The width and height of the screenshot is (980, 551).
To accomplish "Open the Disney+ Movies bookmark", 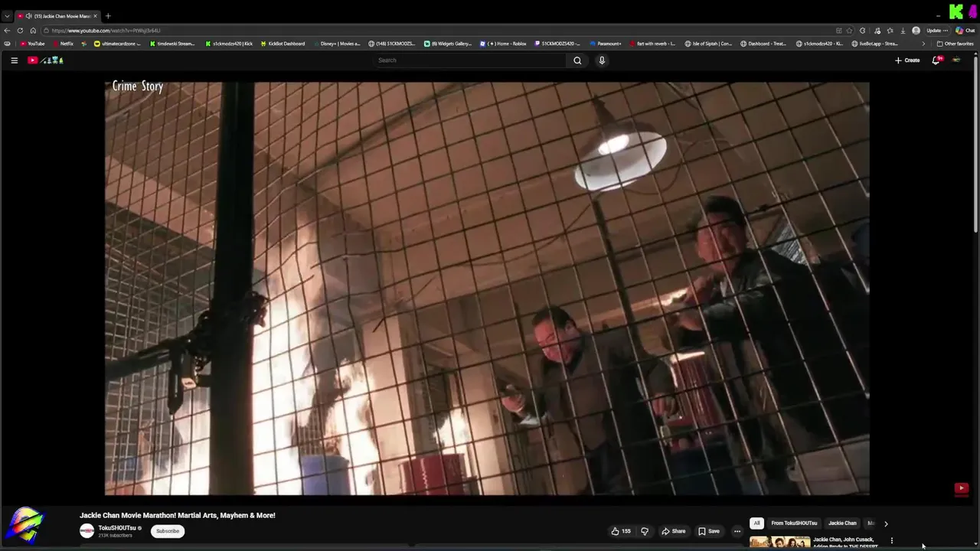I will click(x=336, y=44).
